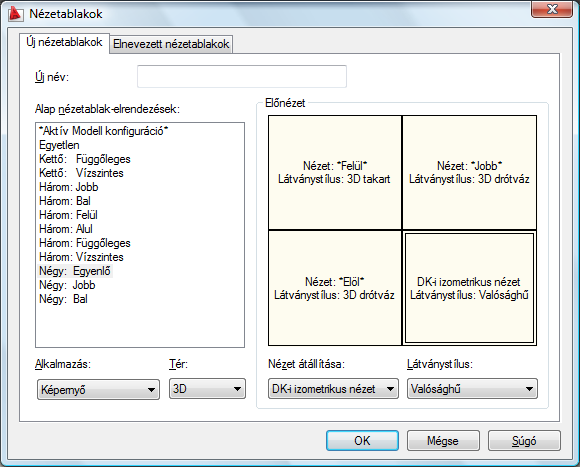This screenshot has height=467, width=580.
Task: Click the AutoCAD icon in title bar
Action: (x=15, y=14)
